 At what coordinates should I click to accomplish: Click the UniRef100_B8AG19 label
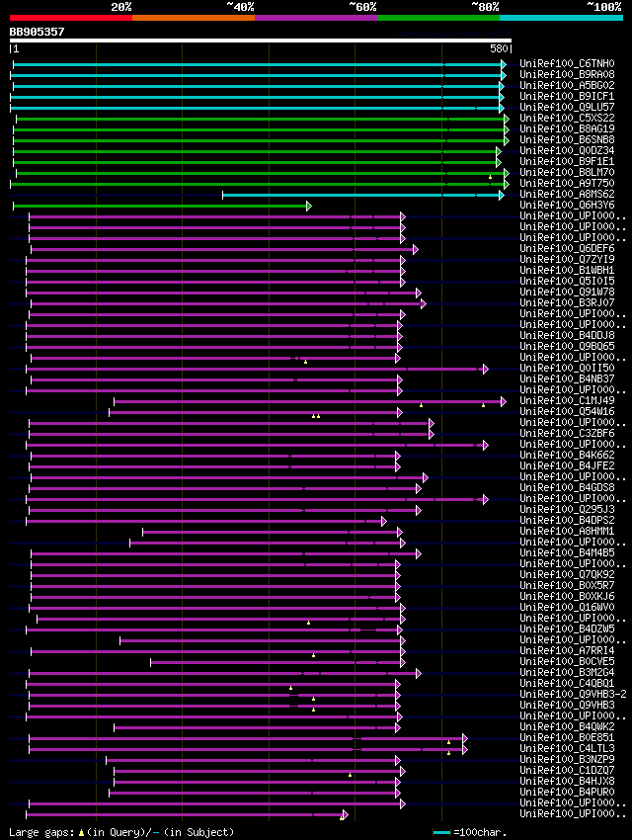(x=567, y=129)
